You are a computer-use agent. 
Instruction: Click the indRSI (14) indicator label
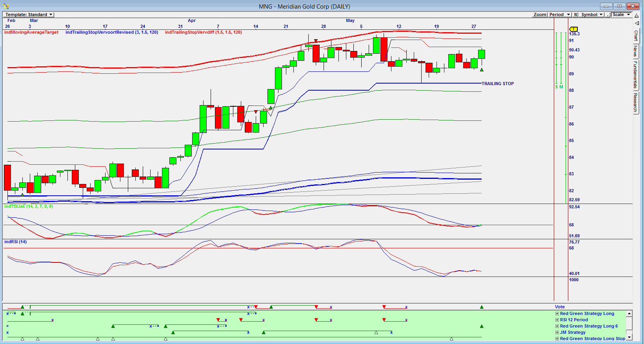point(15,242)
